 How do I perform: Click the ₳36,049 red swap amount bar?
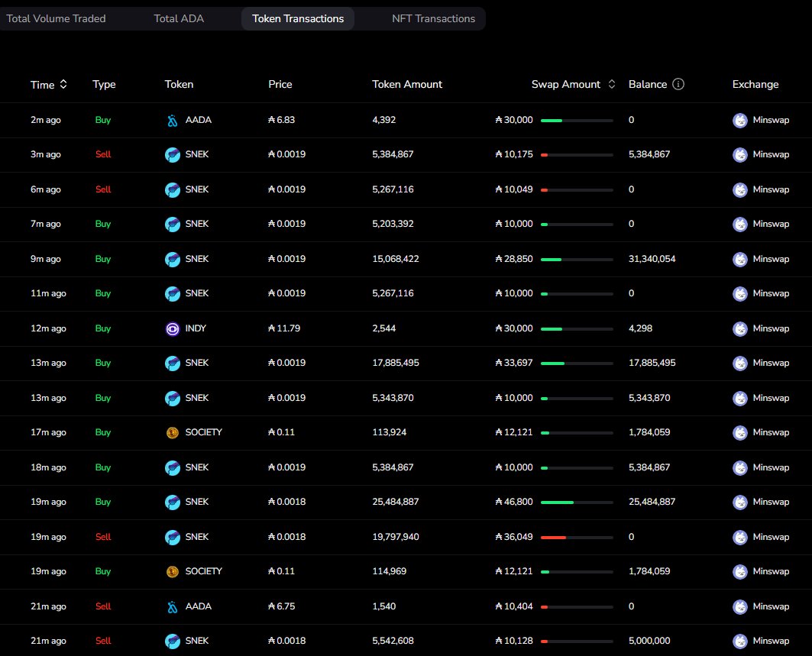pos(577,538)
